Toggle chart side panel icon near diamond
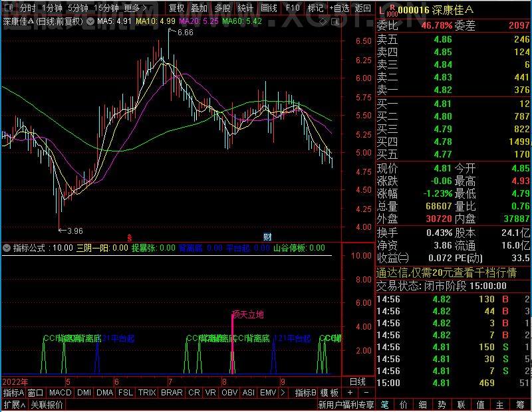 (x=335, y=22)
